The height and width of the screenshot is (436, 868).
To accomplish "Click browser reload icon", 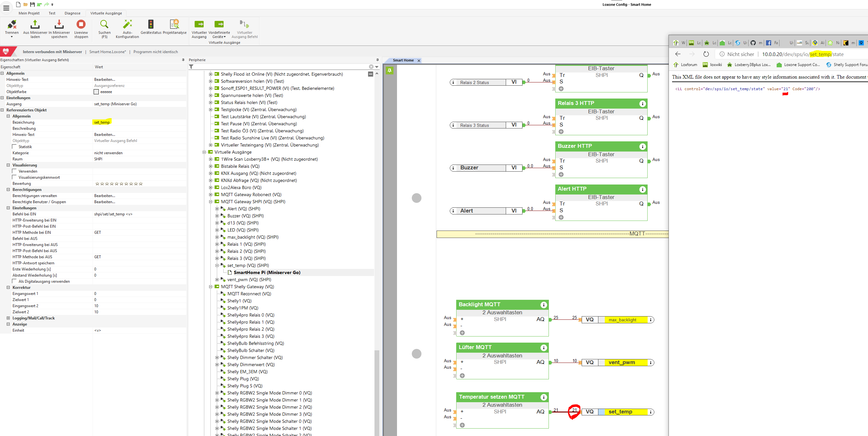I will coord(706,54).
